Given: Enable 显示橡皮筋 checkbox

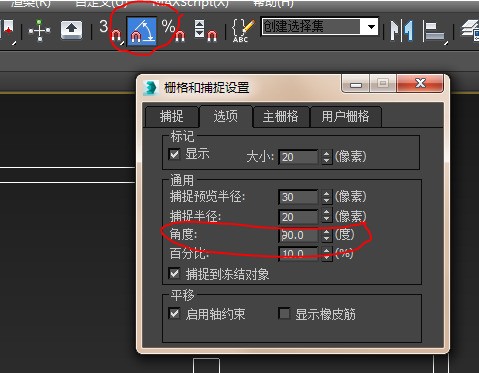Looking at the screenshot, I should tap(284, 314).
